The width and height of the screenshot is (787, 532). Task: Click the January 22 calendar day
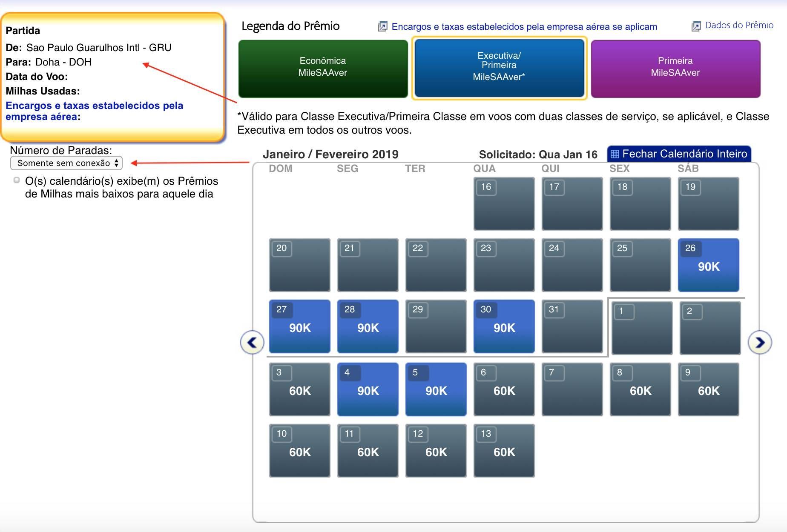coord(436,265)
